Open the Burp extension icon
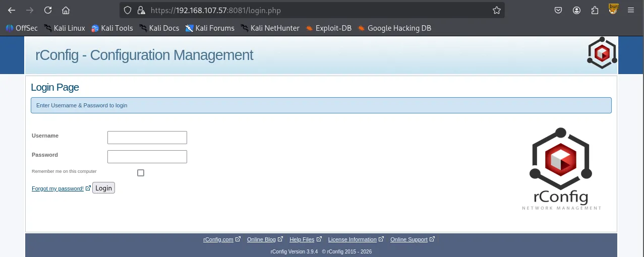The width and height of the screenshot is (644, 257). click(x=613, y=10)
